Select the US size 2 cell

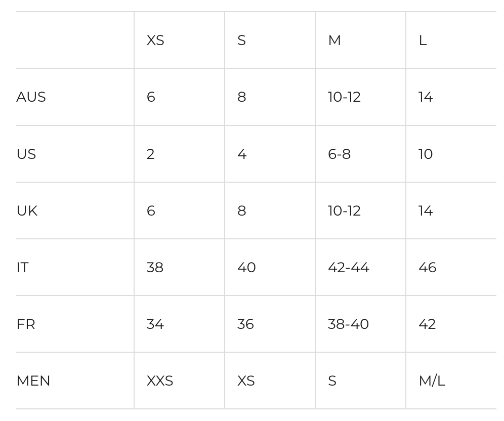pyautogui.click(x=151, y=154)
